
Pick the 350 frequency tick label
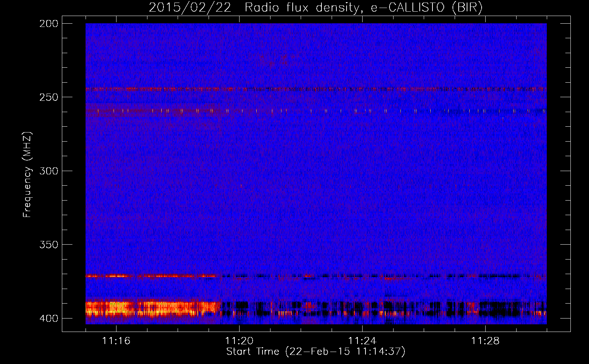[x=49, y=245]
